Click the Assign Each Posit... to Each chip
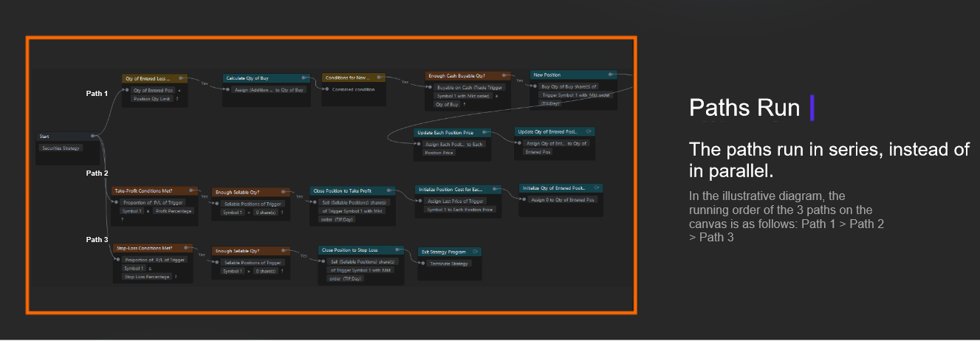The height and width of the screenshot is (341, 980). [x=454, y=144]
